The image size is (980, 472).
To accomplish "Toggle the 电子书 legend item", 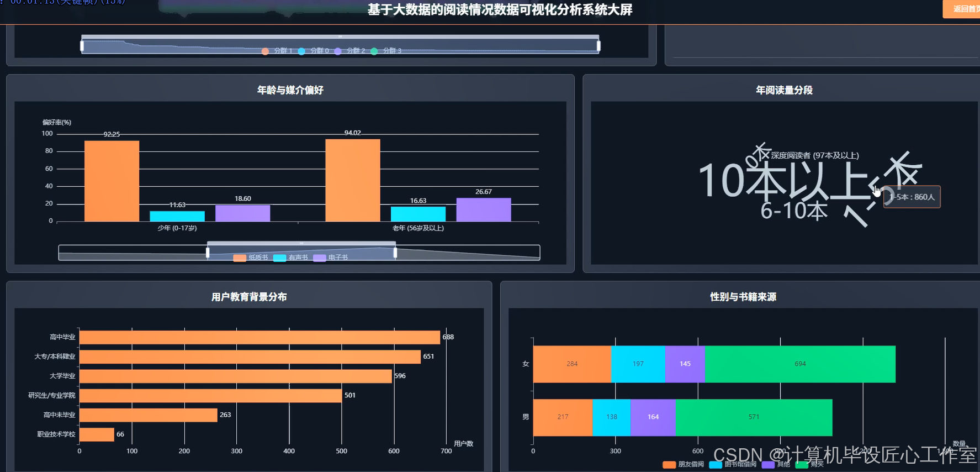I will click(330, 258).
